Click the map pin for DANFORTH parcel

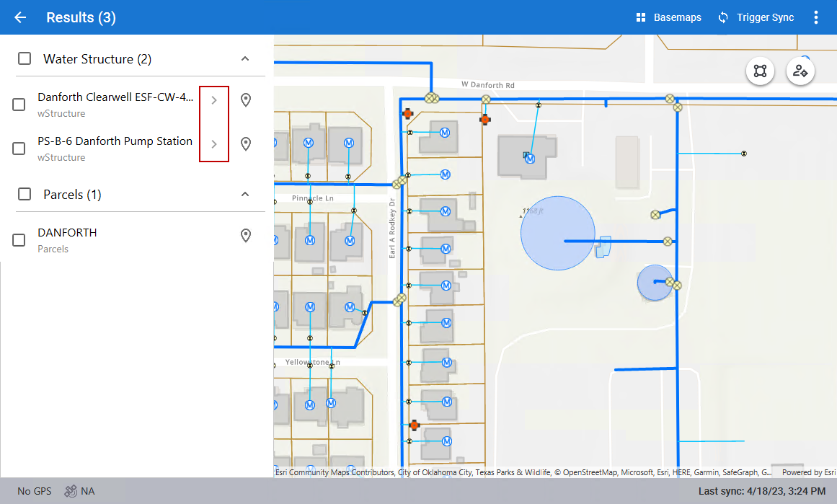(246, 236)
